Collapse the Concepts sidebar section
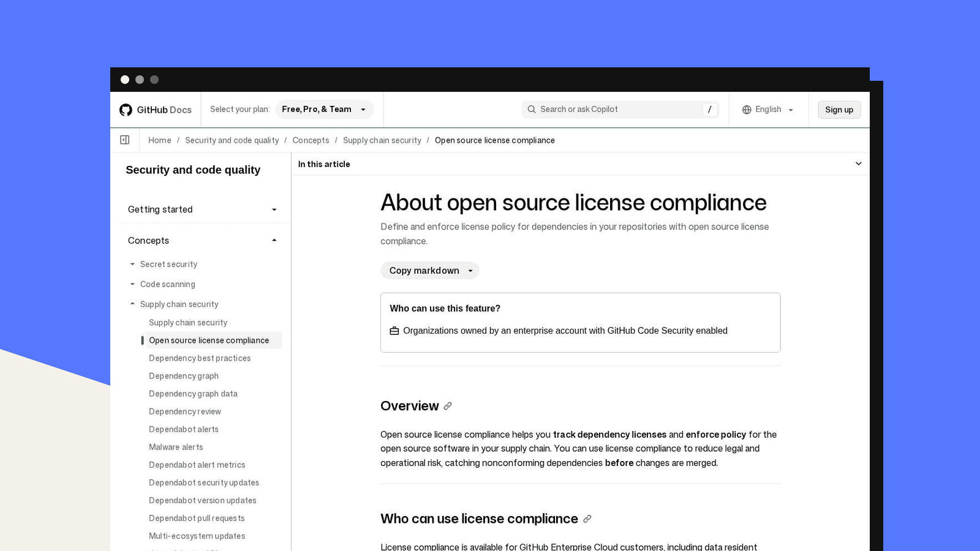This screenshot has height=551, width=980. [x=202, y=241]
